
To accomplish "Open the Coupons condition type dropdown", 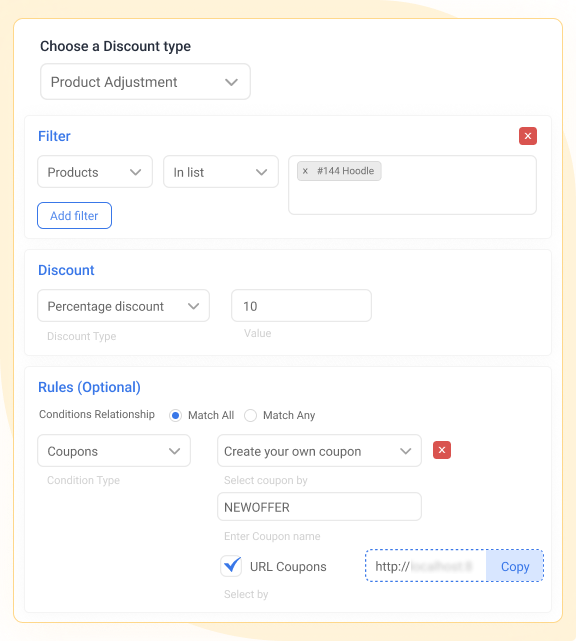I will pyautogui.click(x=114, y=451).
